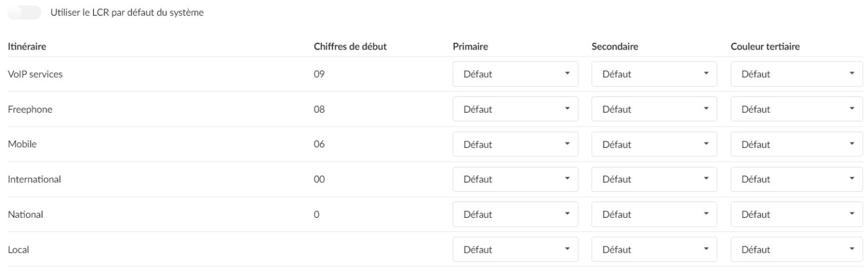Screen dimensions: 868x272
Task: Expand International Couleur tertiaire dropdown
Action: coord(796,179)
